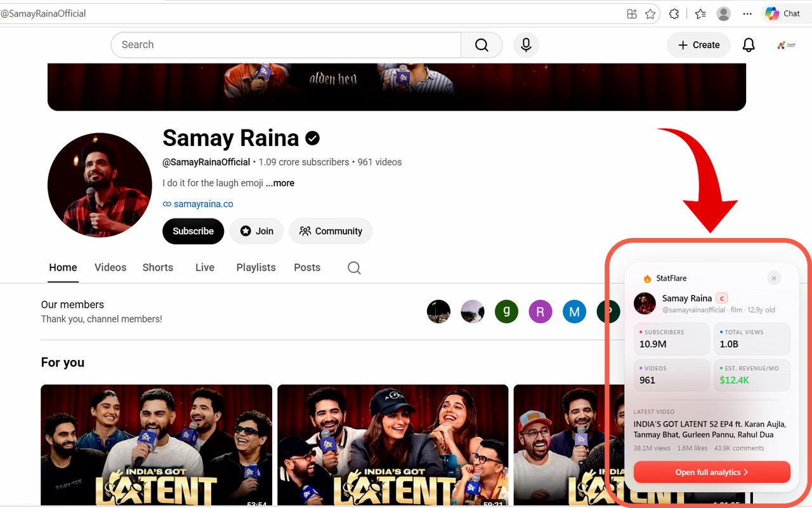Click the StatFlare Videos 961 stat card
This screenshot has width=812, height=508.
coord(672,375)
